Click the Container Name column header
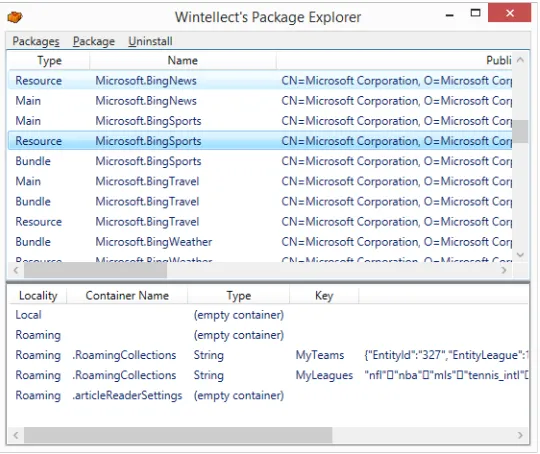This screenshot has height=454, width=540. coord(127,296)
